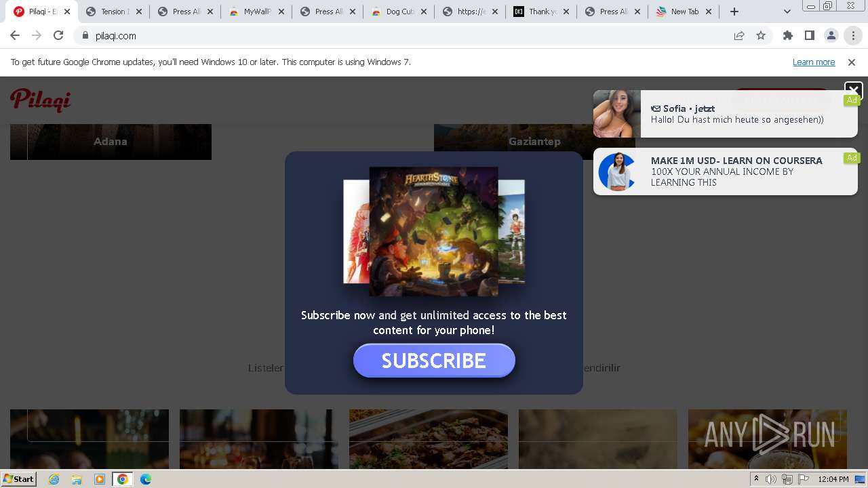This screenshot has height=488, width=868.
Task: Bookmark this tab star icon
Action: point(761,36)
